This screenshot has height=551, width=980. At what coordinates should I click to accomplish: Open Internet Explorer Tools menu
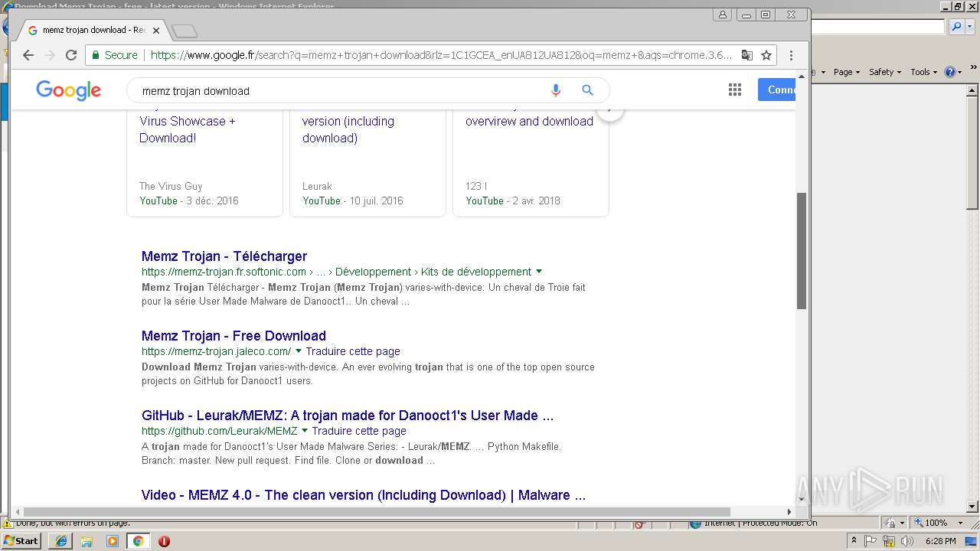click(x=923, y=72)
